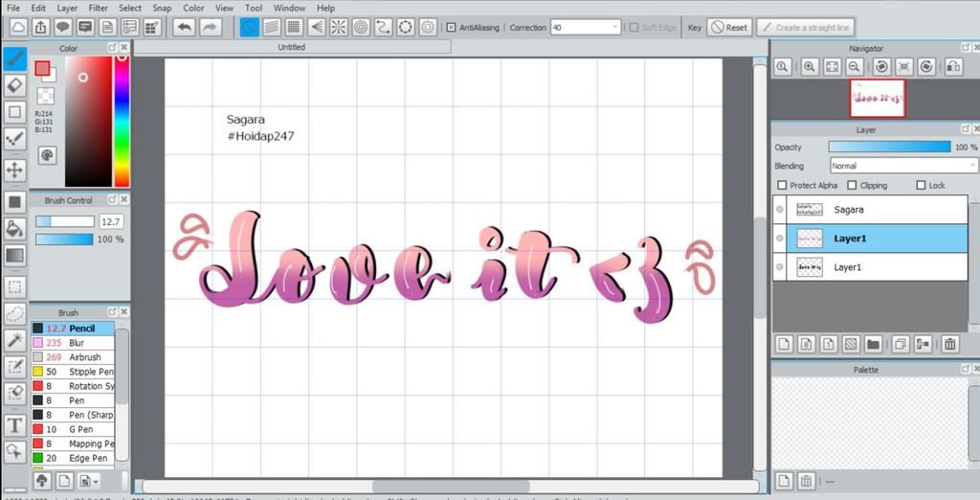
Task: Open the Window menu
Action: [x=289, y=8]
